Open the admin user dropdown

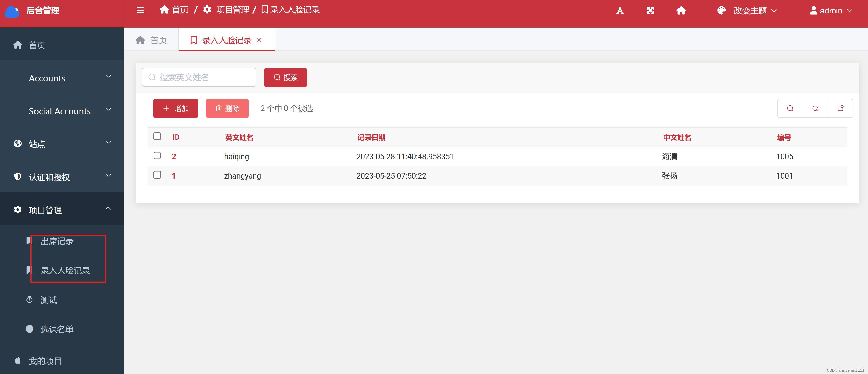(x=831, y=11)
